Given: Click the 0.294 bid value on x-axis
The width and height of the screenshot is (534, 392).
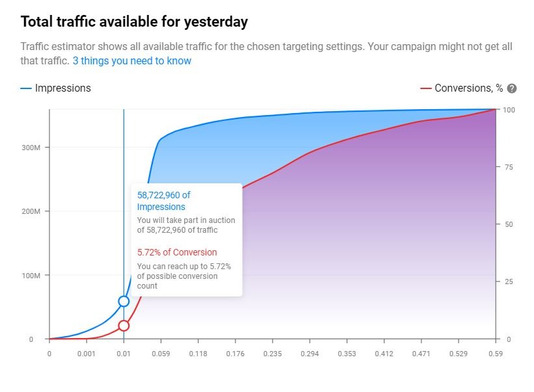Looking at the screenshot, I should pyautogui.click(x=310, y=354).
